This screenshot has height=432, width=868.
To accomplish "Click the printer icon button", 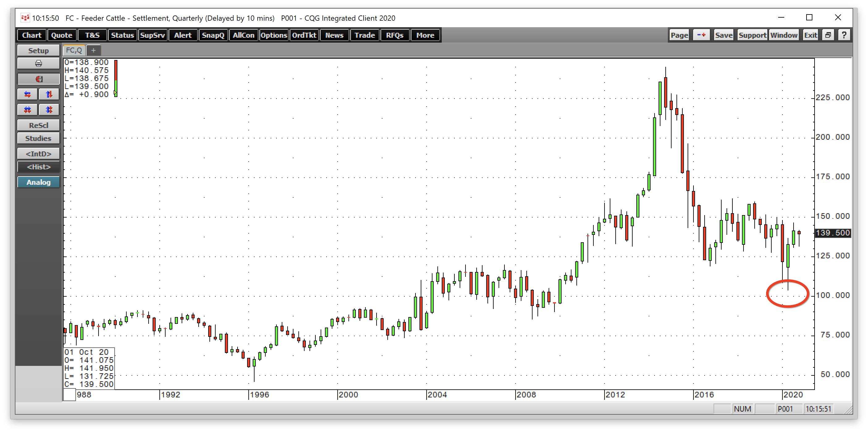I will point(38,63).
